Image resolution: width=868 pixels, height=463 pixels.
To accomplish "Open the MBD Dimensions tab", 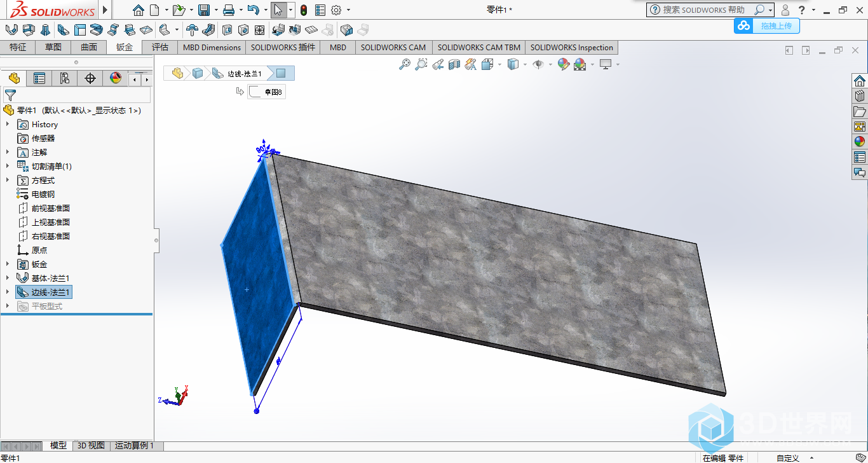I will pos(212,47).
